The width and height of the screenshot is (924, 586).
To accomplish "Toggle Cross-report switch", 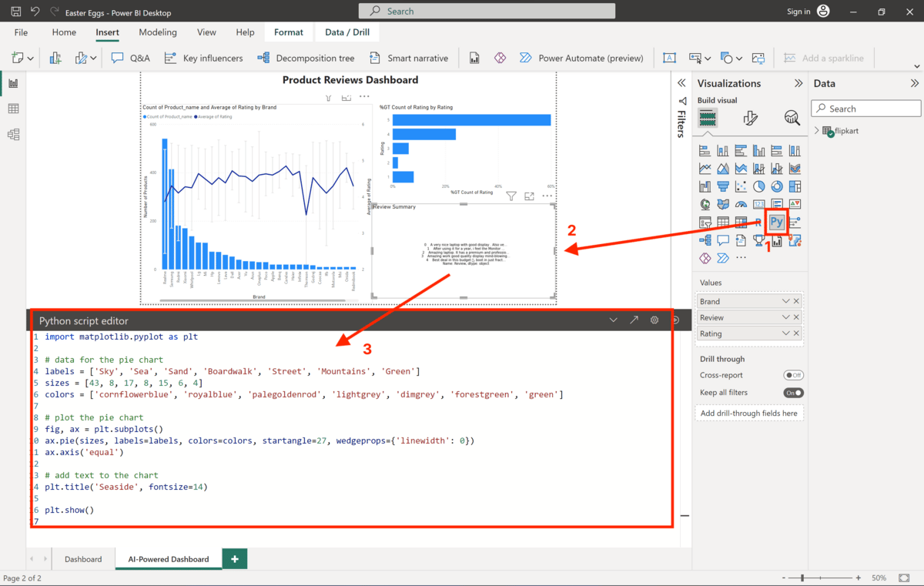I will coord(793,375).
